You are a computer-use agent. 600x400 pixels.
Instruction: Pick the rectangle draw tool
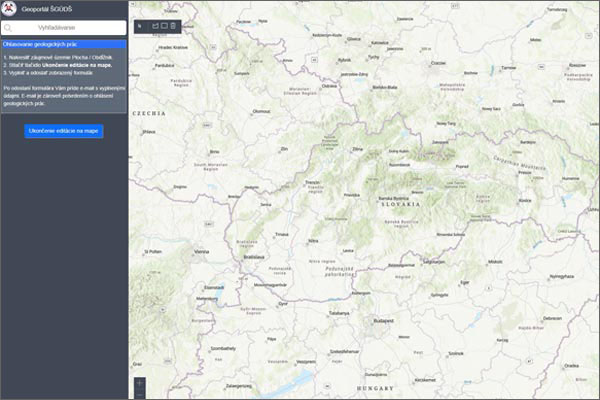click(164, 25)
